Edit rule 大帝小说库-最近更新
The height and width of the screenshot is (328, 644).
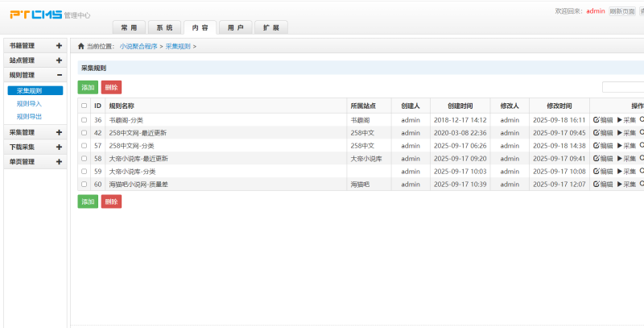[603, 158]
